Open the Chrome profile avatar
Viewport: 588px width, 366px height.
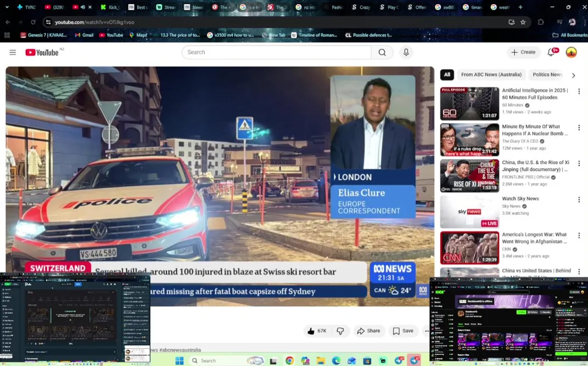pyautogui.click(x=572, y=22)
